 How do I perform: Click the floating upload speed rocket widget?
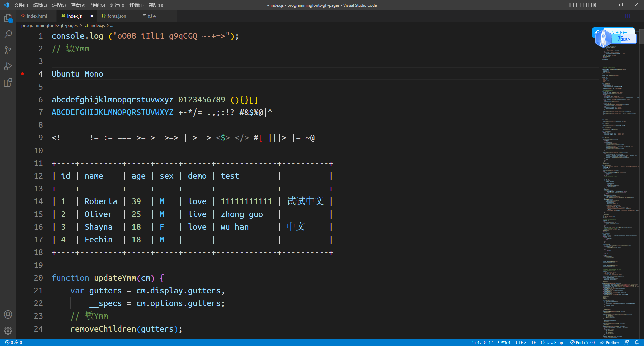click(x=614, y=38)
